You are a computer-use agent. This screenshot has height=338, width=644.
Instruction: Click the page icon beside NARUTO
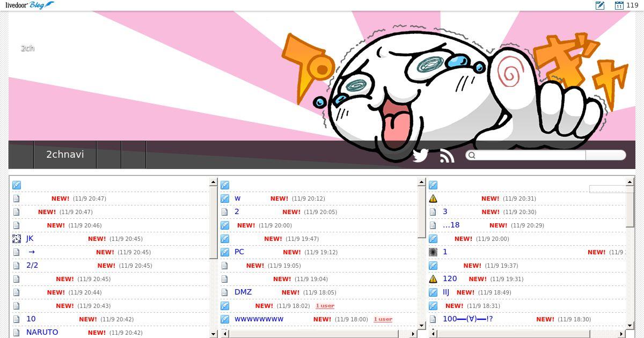[x=16, y=333]
